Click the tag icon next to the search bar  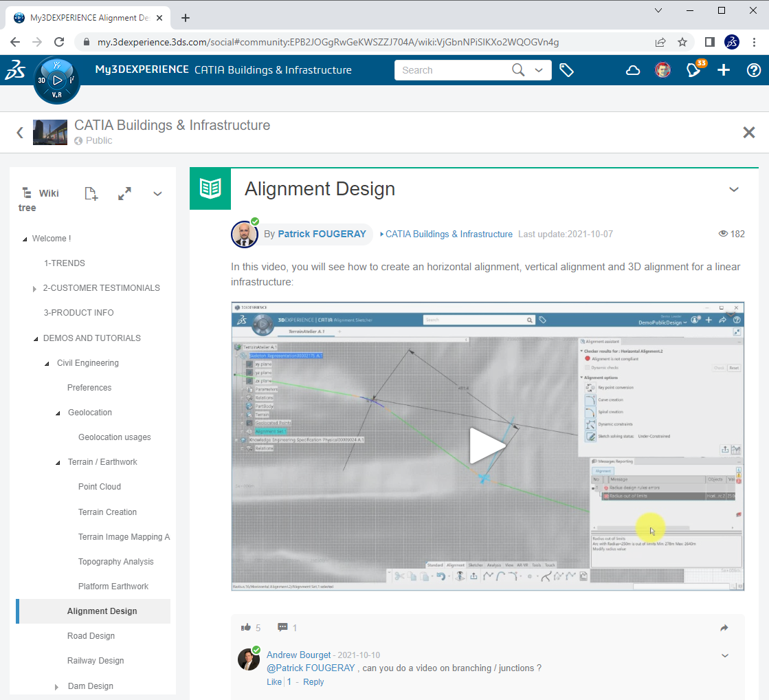(x=567, y=69)
